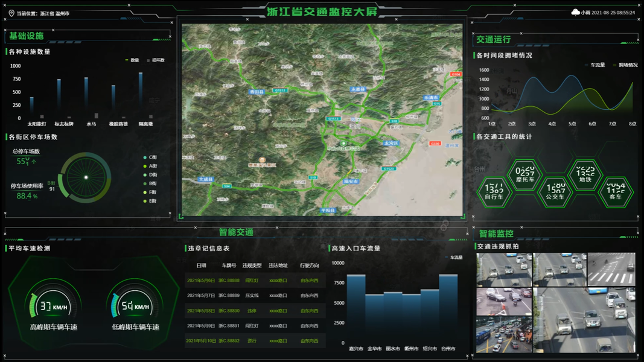
Task: Click the 永嘉县 map label
Action: tap(358, 89)
